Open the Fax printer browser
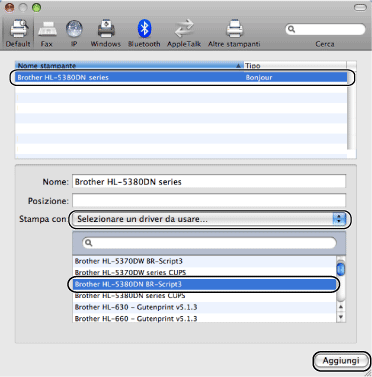372x377 pixels. (47, 33)
